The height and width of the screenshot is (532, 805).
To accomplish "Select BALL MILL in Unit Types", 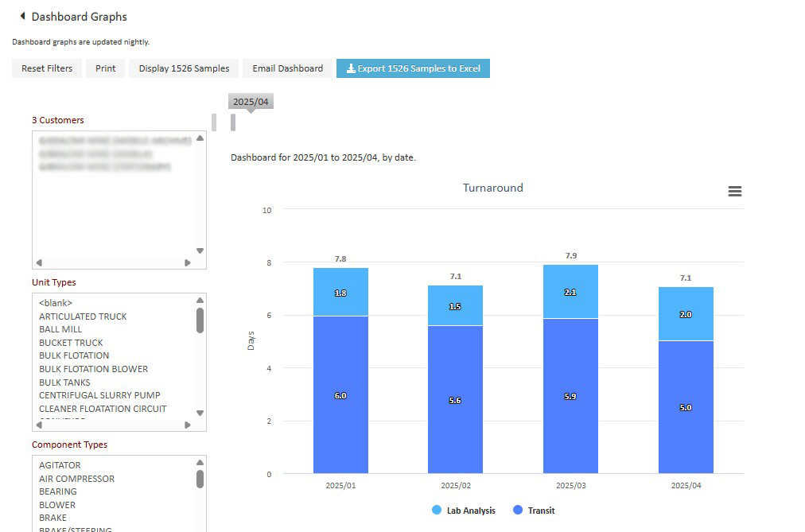I will pos(60,329).
